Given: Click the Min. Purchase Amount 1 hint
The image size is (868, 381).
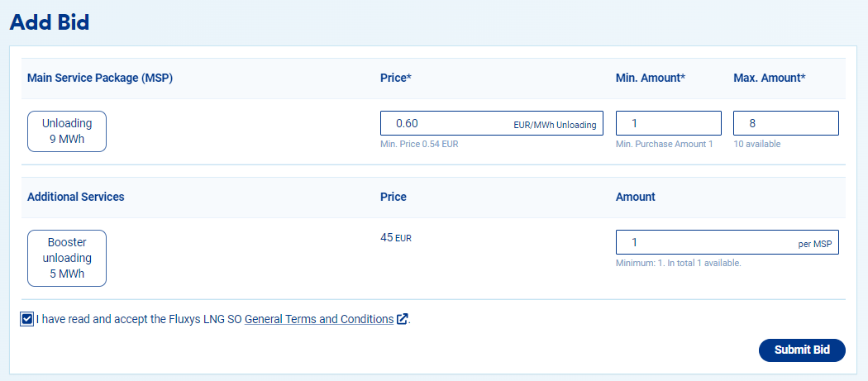Looking at the screenshot, I should coord(665,144).
